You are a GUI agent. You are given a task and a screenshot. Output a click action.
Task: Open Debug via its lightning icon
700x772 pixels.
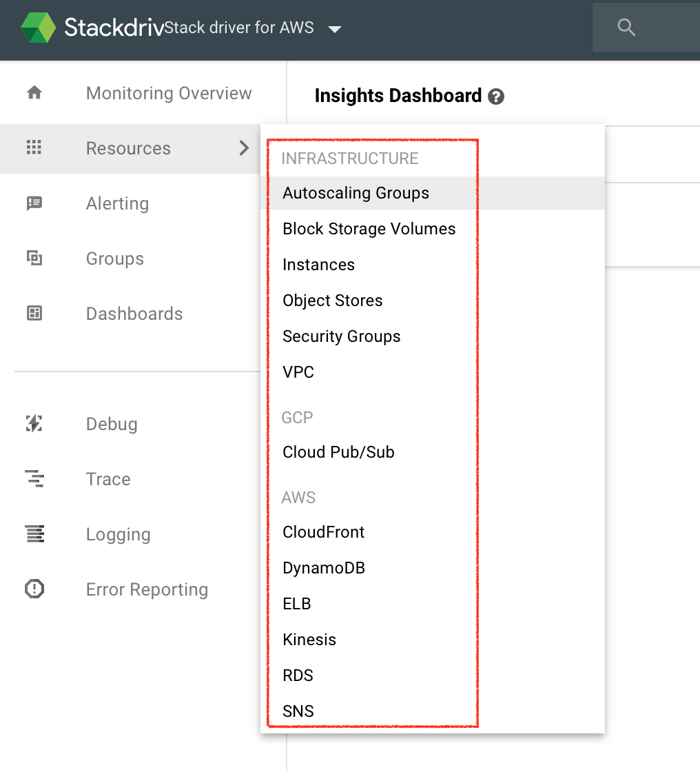[33, 423]
